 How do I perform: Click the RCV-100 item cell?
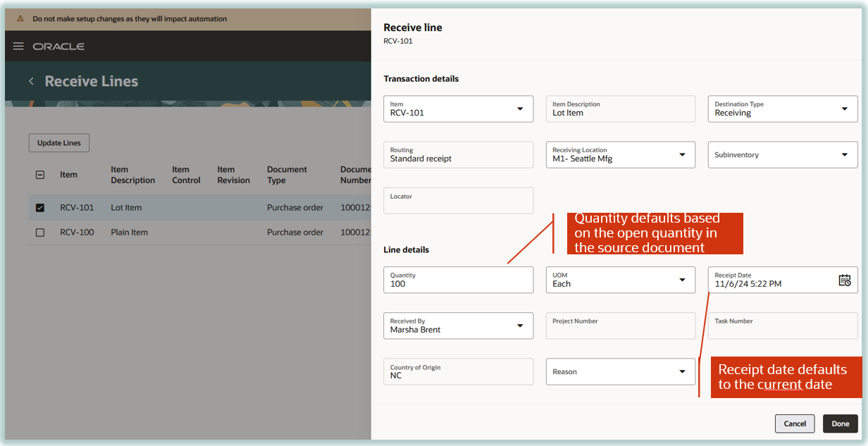click(x=77, y=233)
